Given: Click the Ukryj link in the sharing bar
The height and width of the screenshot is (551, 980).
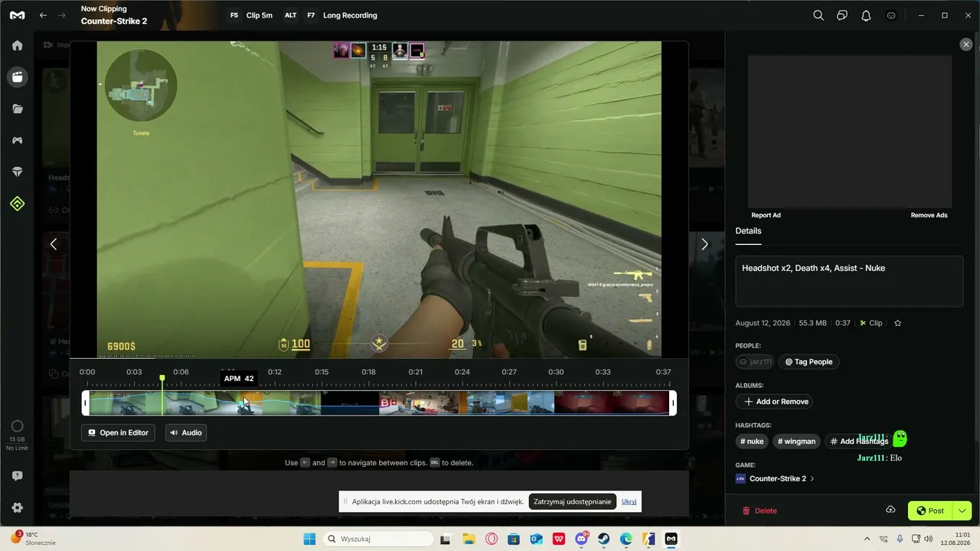Looking at the screenshot, I should (x=629, y=502).
